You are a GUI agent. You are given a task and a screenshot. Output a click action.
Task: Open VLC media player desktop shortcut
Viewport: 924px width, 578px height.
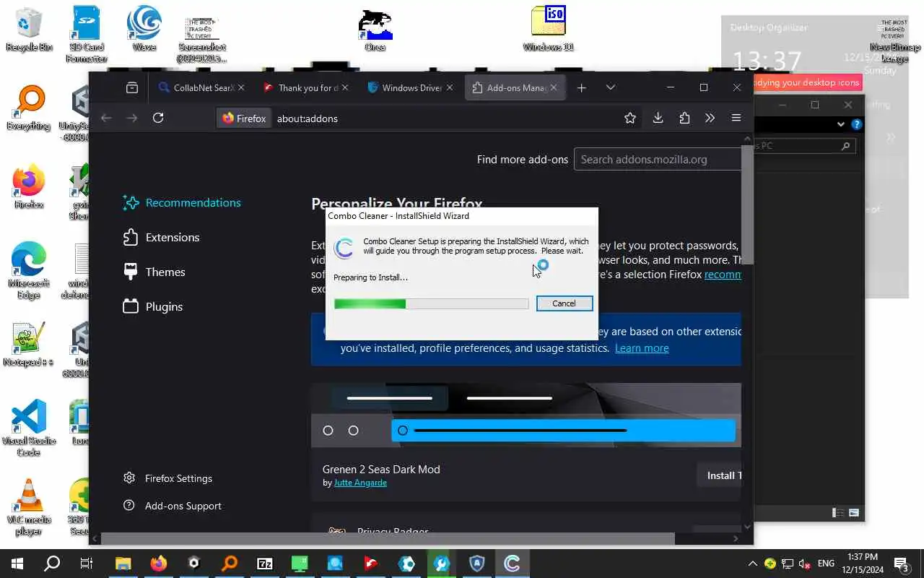pyautogui.click(x=29, y=507)
